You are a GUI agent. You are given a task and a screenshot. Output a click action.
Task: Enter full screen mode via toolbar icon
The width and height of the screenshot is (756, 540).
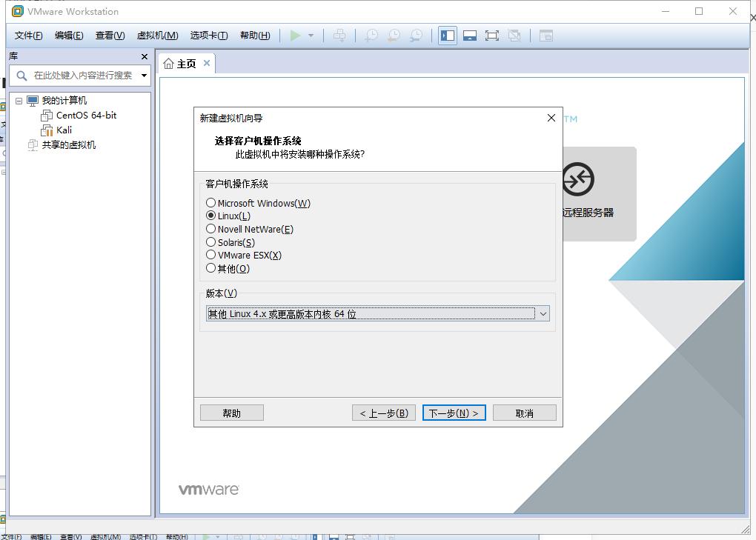(x=492, y=36)
